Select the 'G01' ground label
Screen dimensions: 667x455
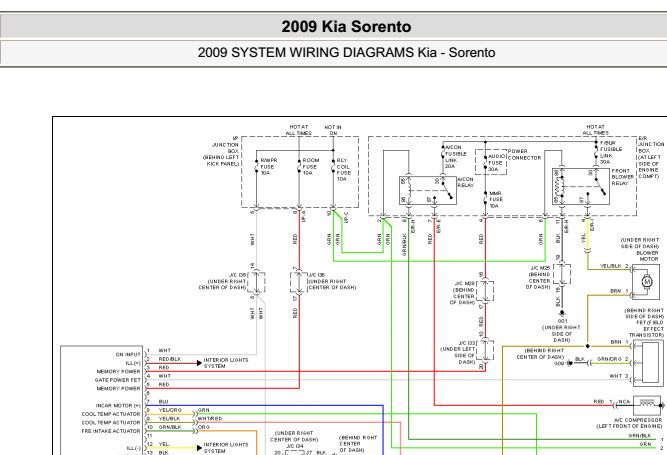562,321
